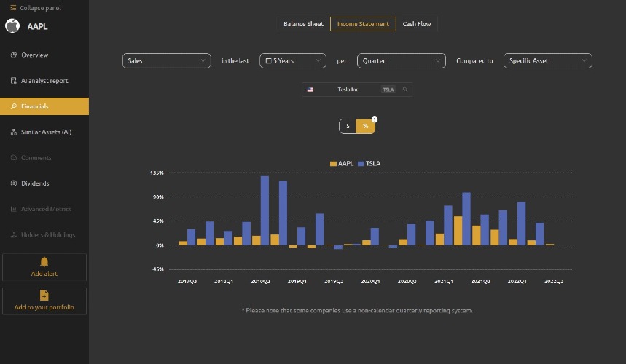Select the Income Statement tab
This screenshot has height=364, width=626.
(363, 24)
